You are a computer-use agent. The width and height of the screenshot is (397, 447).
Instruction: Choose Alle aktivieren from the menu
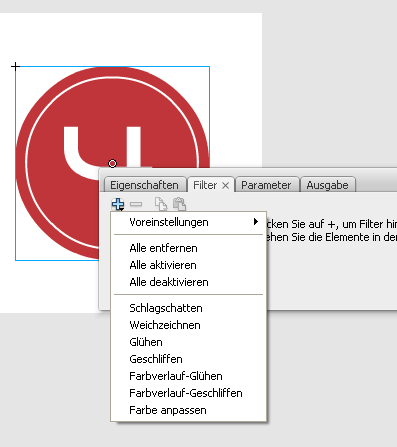click(189, 265)
